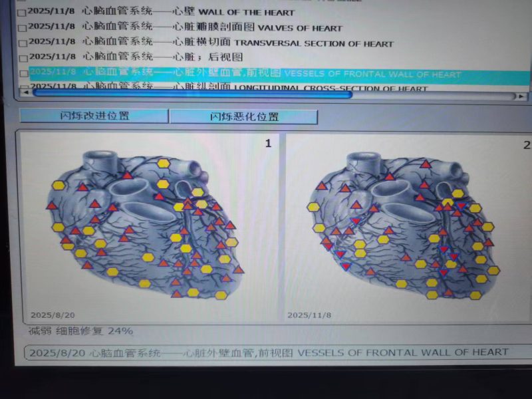Click the scrollbar left arrow
This screenshot has height=399, width=532.
click(27, 95)
